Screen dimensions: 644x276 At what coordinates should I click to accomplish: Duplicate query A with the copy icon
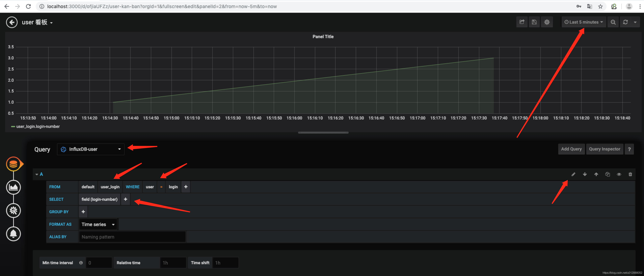[608, 174]
